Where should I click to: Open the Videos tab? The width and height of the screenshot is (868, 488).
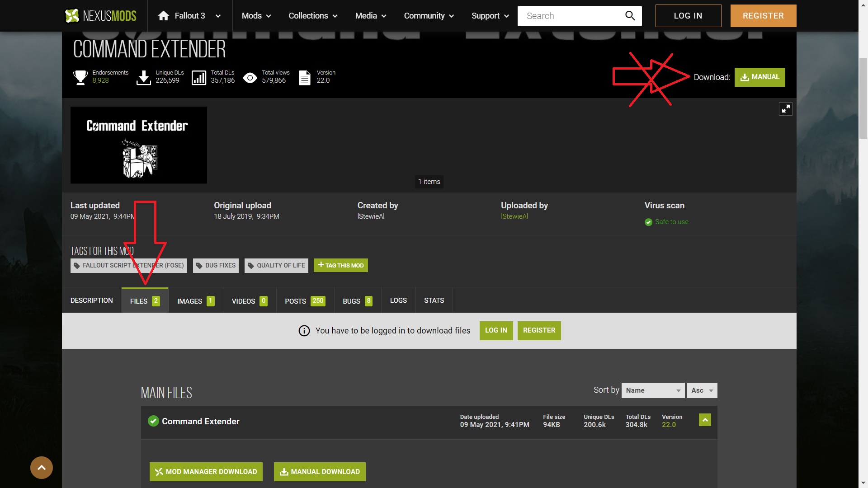pyautogui.click(x=250, y=301)
